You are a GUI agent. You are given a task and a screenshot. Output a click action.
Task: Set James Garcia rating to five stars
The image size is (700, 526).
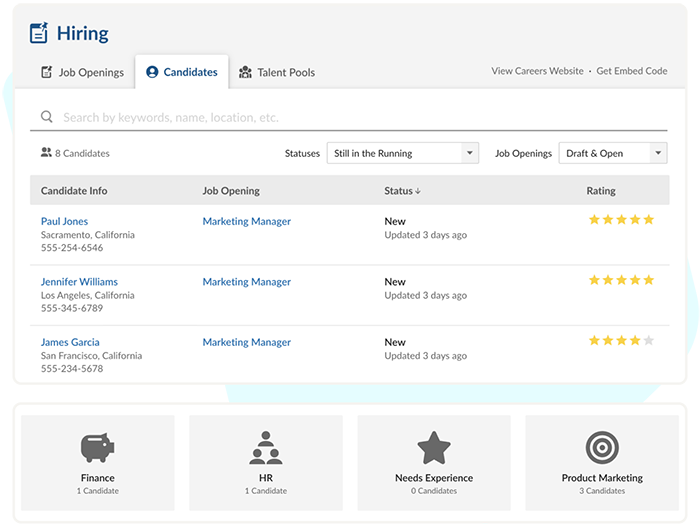point(649,340)
